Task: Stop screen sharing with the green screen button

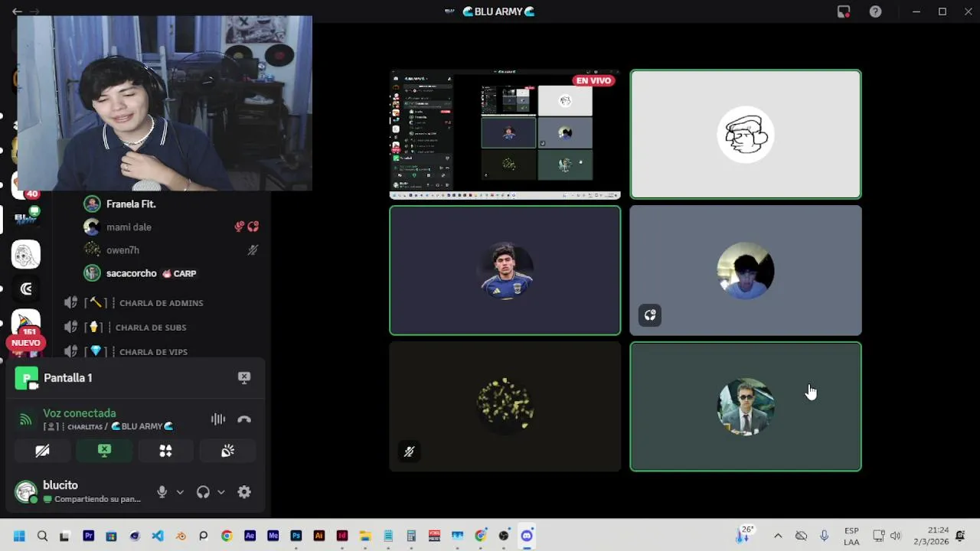Action: coord(104,451)
